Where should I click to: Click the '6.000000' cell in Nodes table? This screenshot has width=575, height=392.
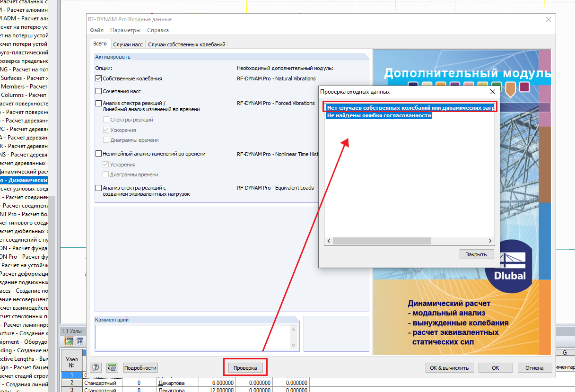(x=217, y=383)
